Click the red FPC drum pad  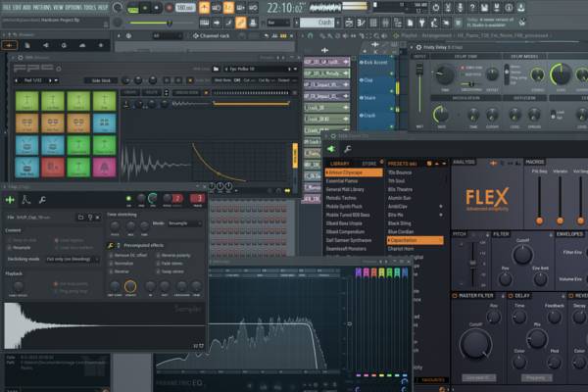pos(53,167)
